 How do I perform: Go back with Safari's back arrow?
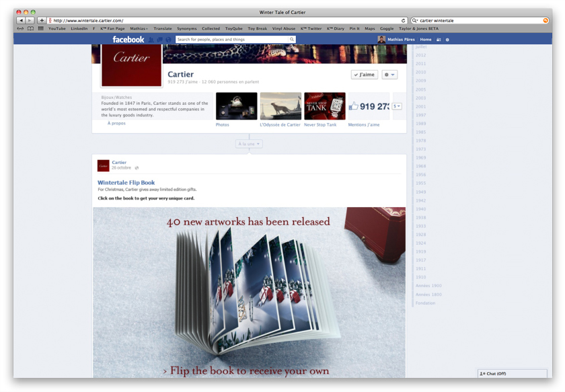(22, 21)
